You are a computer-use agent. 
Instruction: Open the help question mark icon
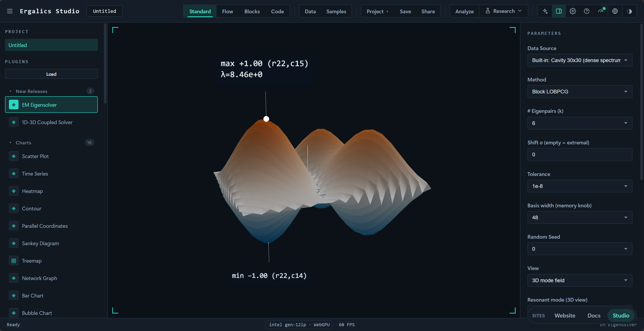click(x=587, y=11)
